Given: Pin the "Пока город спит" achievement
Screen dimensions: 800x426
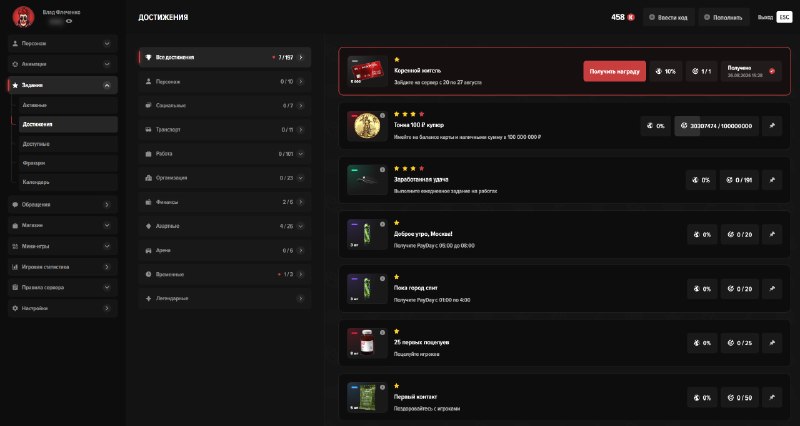Looking at the screenshot, I should point(772,289).
